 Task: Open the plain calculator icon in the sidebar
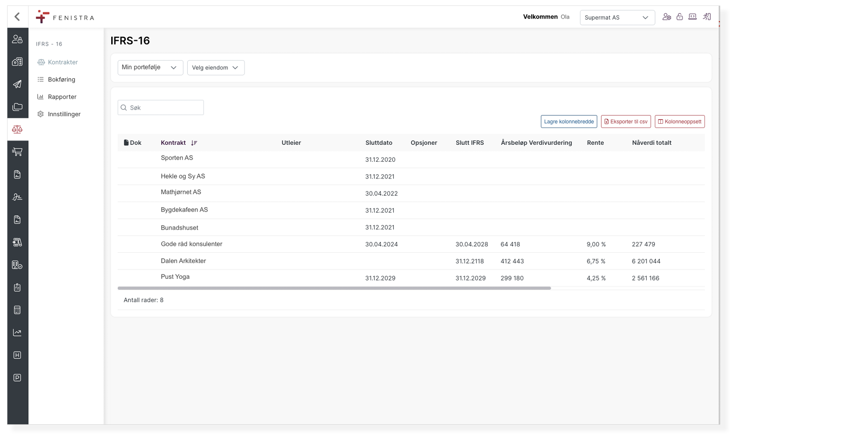[x=17, y=310]
